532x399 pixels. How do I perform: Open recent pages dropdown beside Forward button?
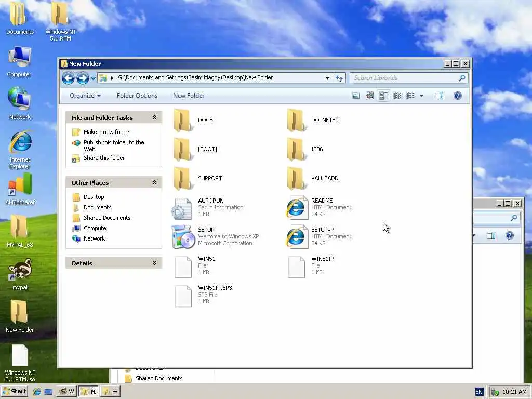click(x=93, y=78)
